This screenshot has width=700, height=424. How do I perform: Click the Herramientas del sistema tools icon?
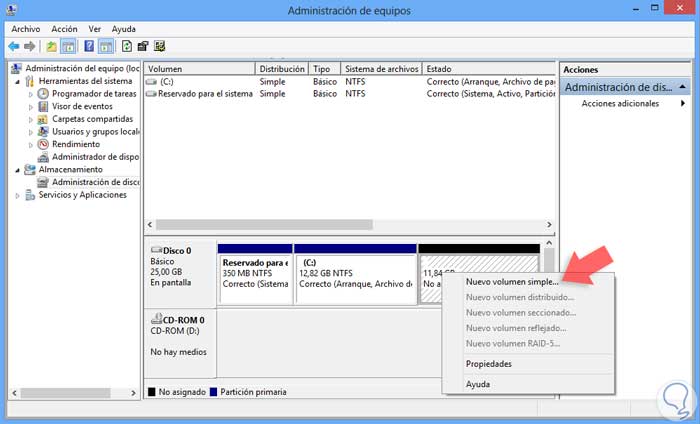[x=29, y=81]
